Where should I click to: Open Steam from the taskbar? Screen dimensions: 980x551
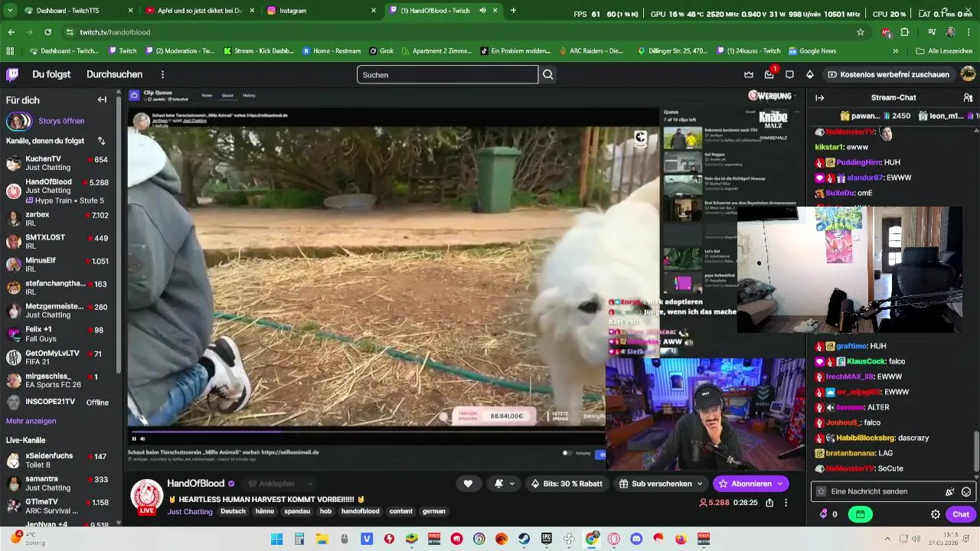(524, 539)
